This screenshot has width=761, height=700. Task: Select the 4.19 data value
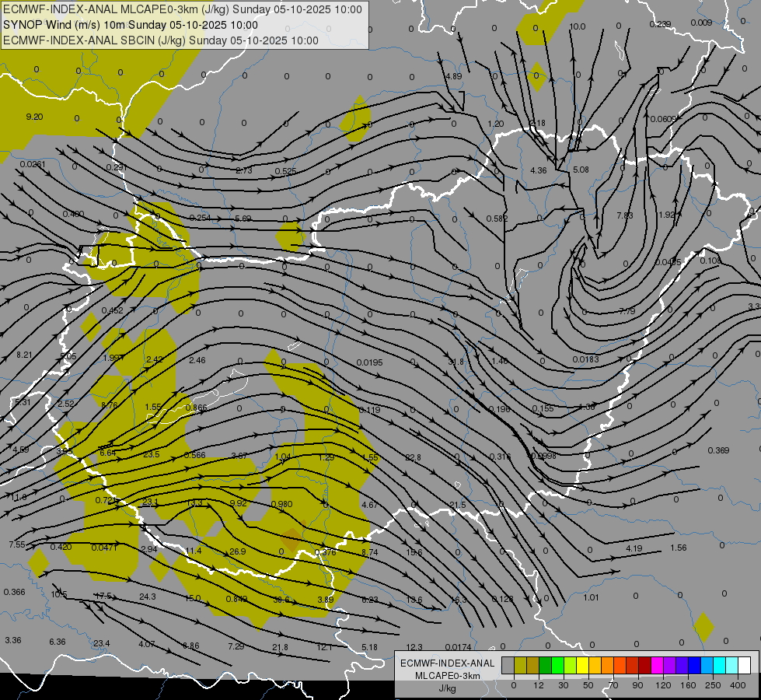tap(634, 548)
